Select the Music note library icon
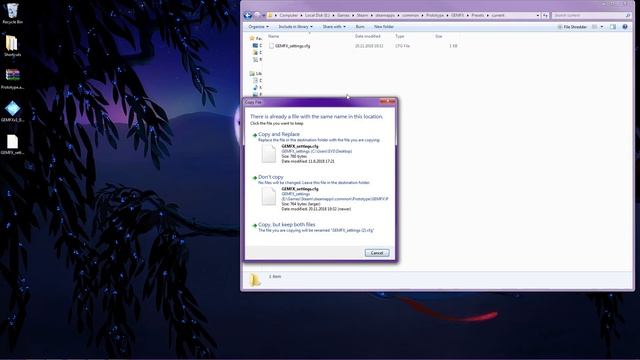 256,87
